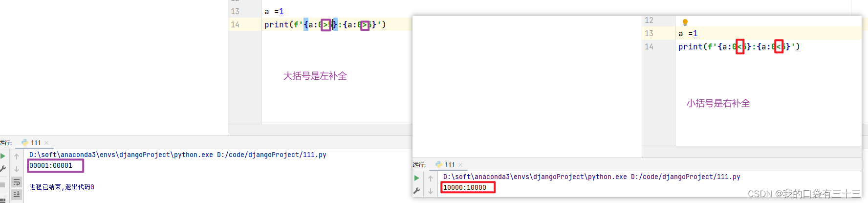Click the yellow lightbulb intention icon
The image size is (868, 203).
pos(685,23)
